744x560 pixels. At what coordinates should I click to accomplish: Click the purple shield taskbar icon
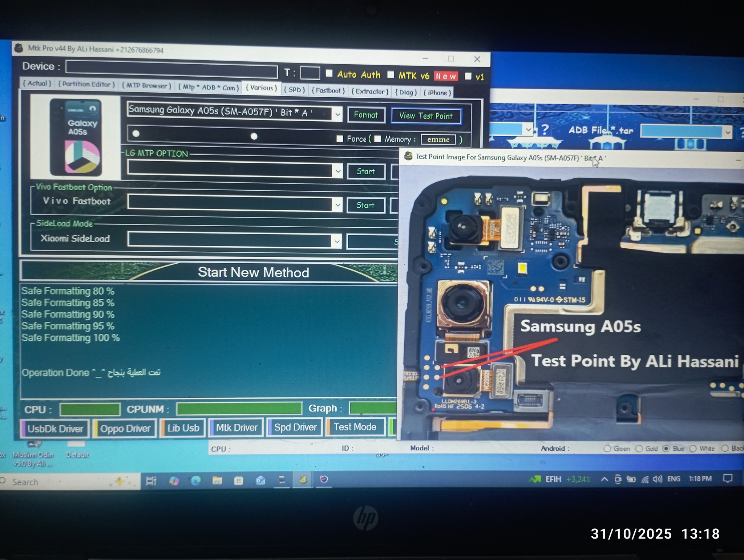(324, 479)
